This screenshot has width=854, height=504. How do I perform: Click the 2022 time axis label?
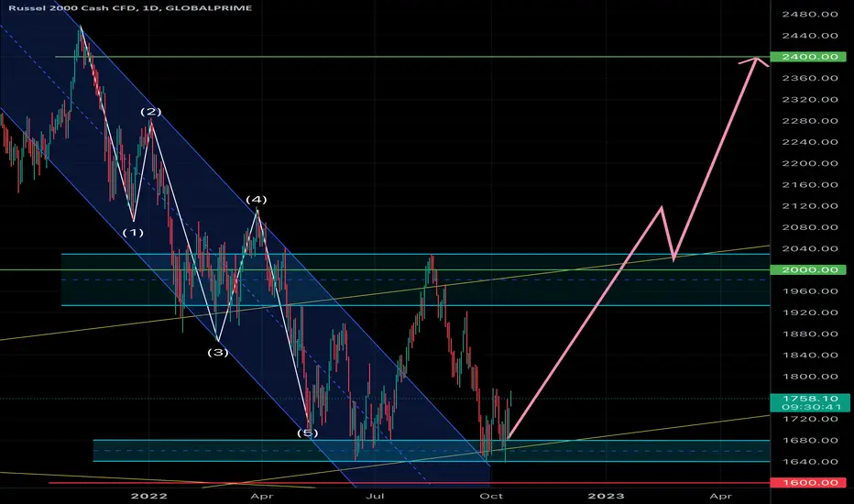pos(149,496)
